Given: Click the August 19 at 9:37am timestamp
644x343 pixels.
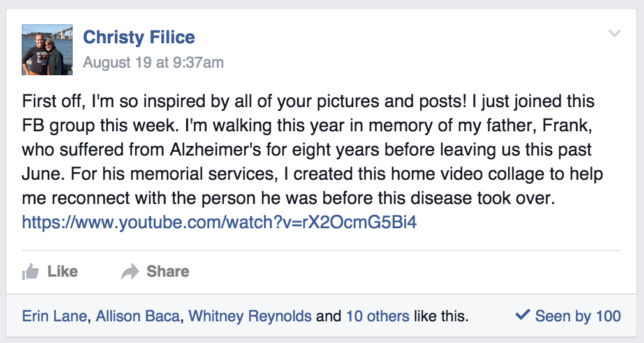Looking at the screenshot, I should point(154,62).
